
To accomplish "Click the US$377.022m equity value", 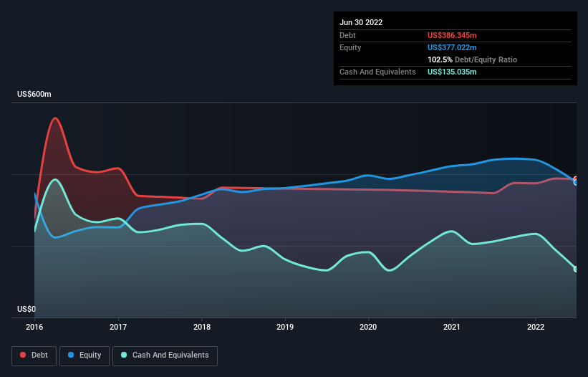I will (452, 47).
